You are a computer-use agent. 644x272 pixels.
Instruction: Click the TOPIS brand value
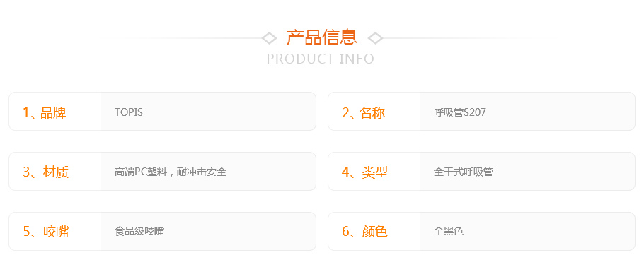(x=129, y=112)
